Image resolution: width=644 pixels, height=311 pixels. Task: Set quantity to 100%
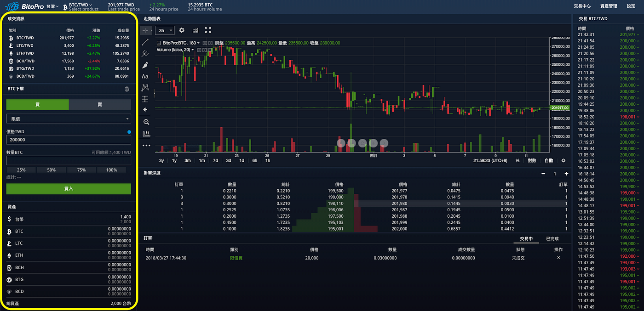(111, 170)
